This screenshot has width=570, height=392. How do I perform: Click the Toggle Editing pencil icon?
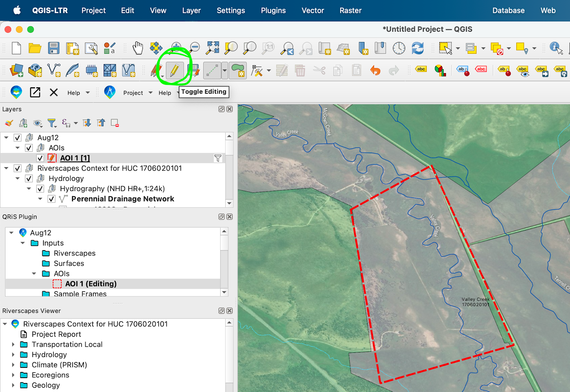point(175,70)
